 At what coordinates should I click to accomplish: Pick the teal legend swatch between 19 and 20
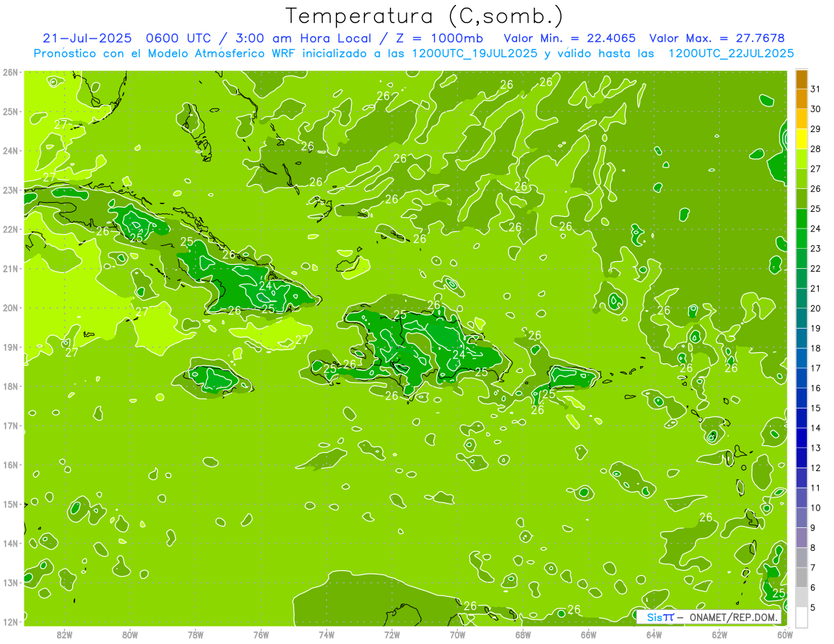coord(801,318)
